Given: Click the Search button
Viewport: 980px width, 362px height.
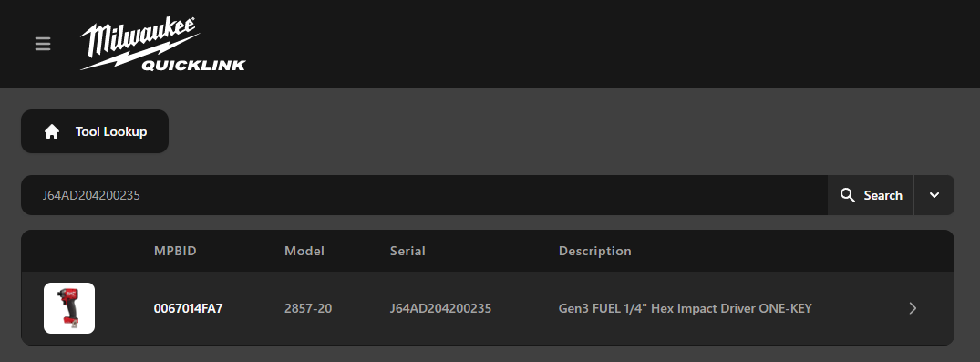Looking at the screenshot, I should tap(871, 195).
